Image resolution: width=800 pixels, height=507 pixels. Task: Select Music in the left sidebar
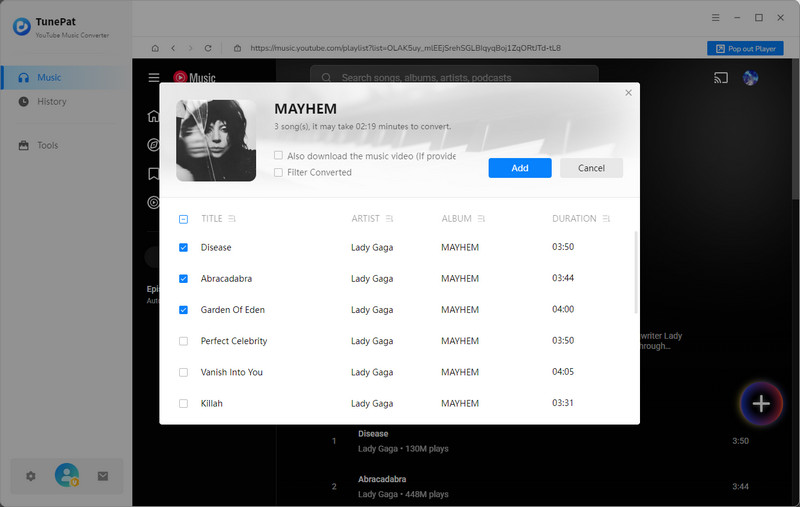(66, 78)
